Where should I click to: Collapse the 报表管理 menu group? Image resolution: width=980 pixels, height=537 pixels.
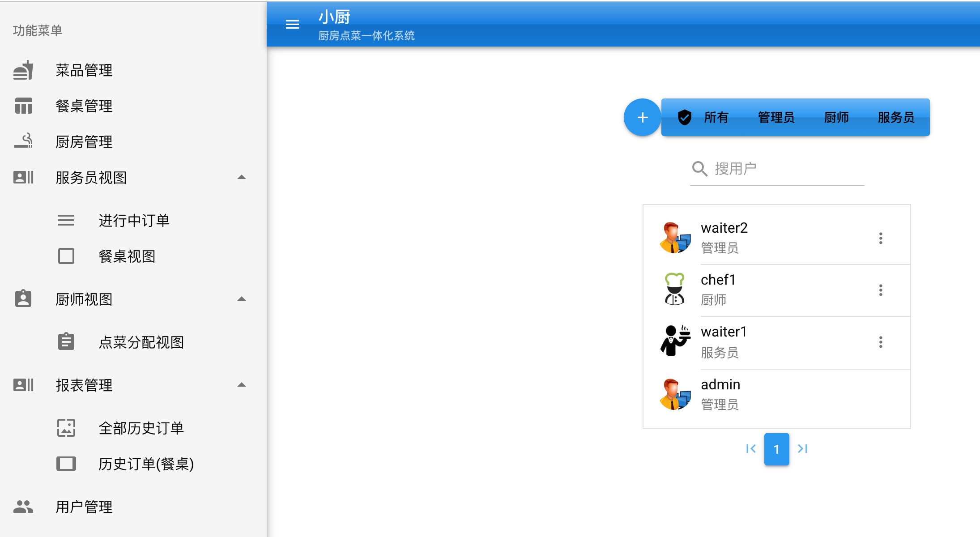coord(242,385)
